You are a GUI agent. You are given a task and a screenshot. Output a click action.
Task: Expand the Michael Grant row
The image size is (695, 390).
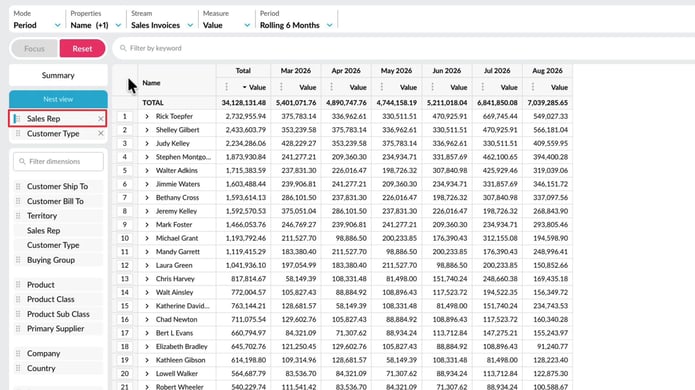point(147,238)
